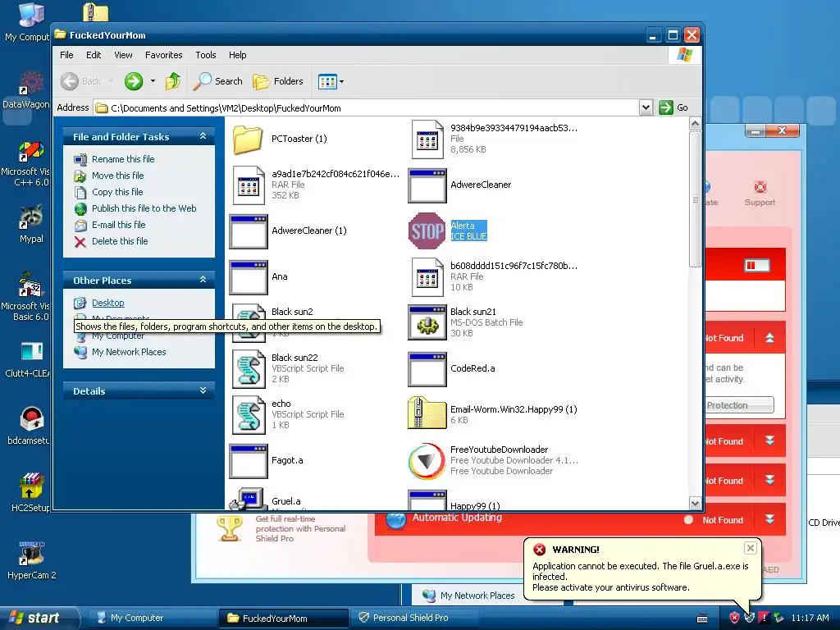Select the Black sun21 batch file icon
Image resolution: width=840 pixels, height=630 pixels.
427,323
